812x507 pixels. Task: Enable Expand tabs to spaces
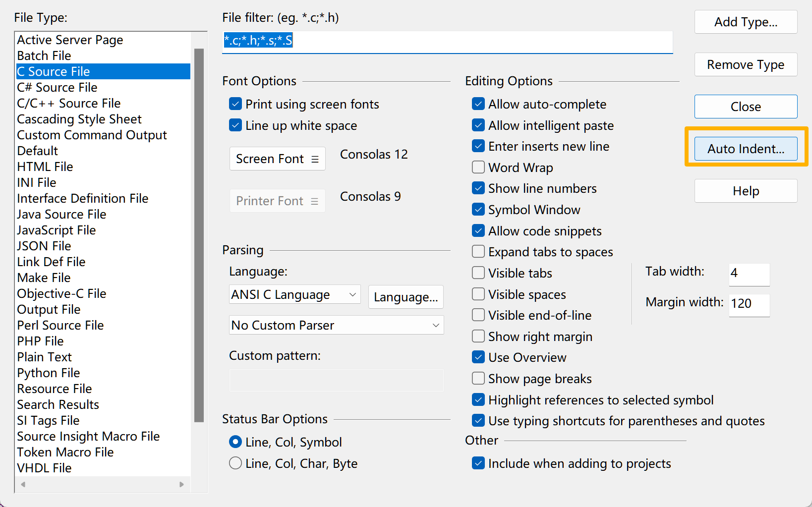[x=478, y=252]
